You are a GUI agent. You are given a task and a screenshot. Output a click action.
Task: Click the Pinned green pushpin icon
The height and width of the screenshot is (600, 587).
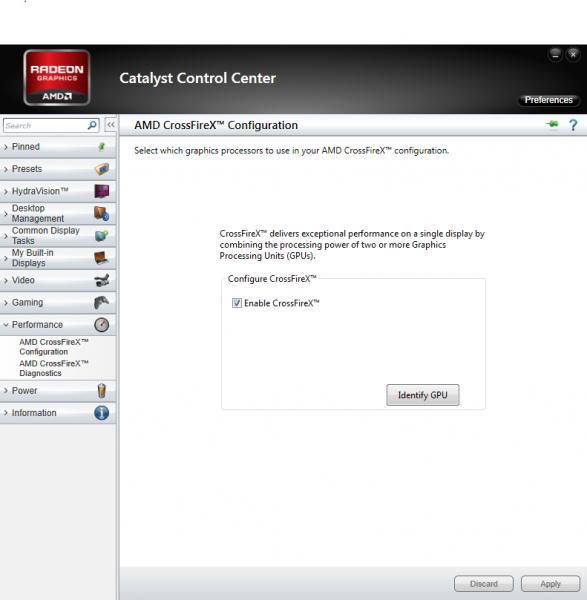pyautogui.click(x=101, y=147)
